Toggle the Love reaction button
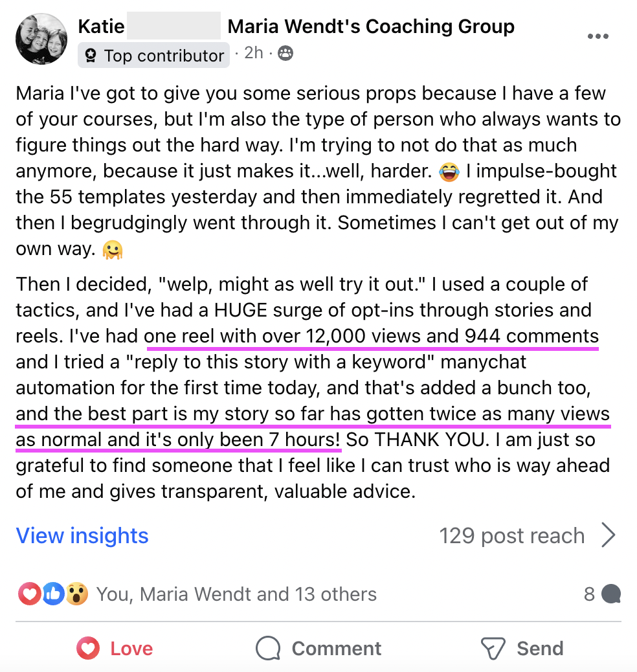The image size is (637, 672). (115, 648)
